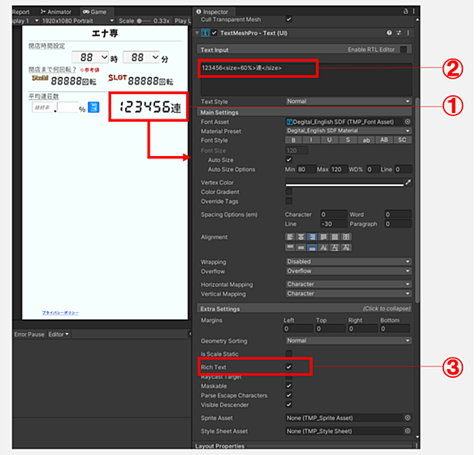Toggle Small Caps SC font style
The width and height of the screenshot is (476, 455).
(402, 140)
